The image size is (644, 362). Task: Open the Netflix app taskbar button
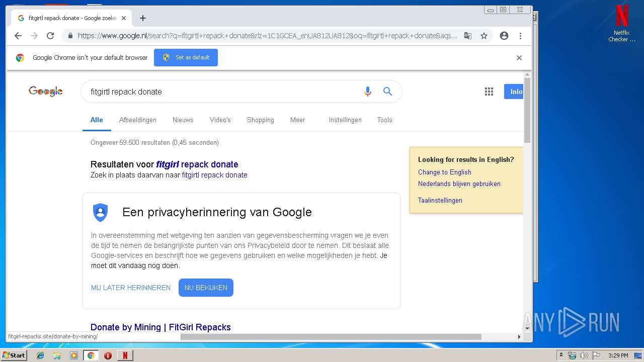pyautogui.click(x=125, y=355)
